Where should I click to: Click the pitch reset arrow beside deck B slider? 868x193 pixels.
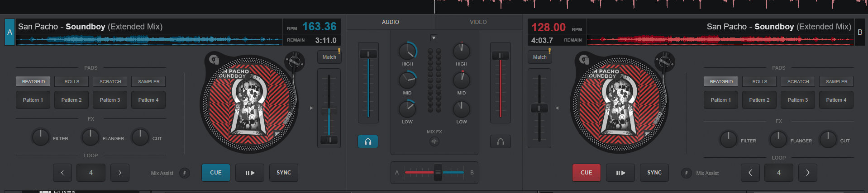(557, 108)
